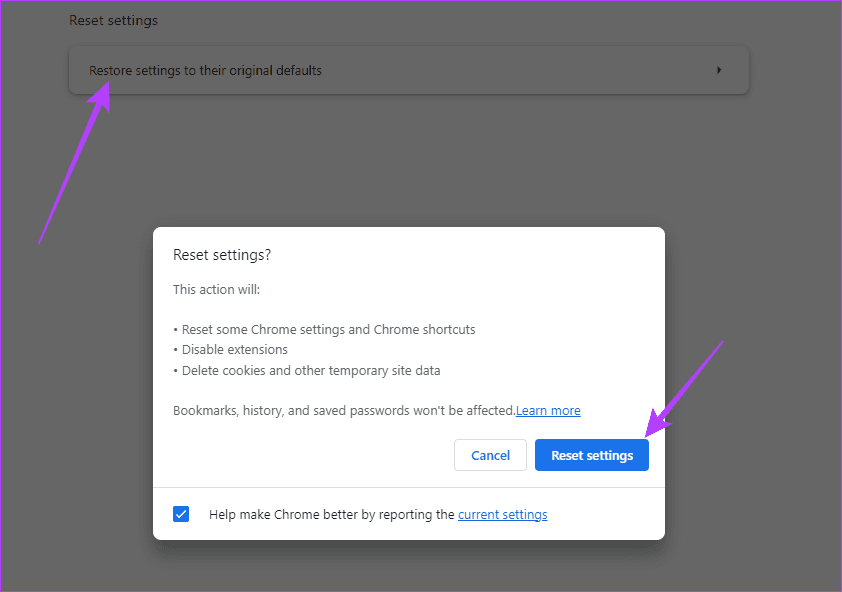Select the 'Reset some Chrome settings' bullet line
The width and height of the screenshot is (842, 592).
324,330
